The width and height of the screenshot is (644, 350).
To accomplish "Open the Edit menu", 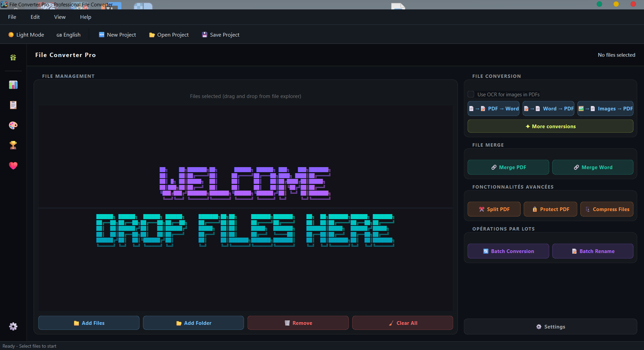I will tap(35, 17).
